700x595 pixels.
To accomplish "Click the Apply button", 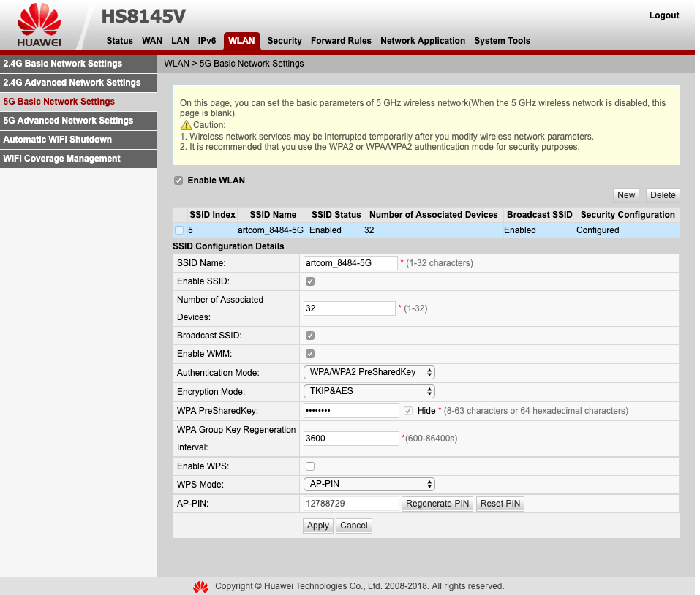I will tap(318, 526).
